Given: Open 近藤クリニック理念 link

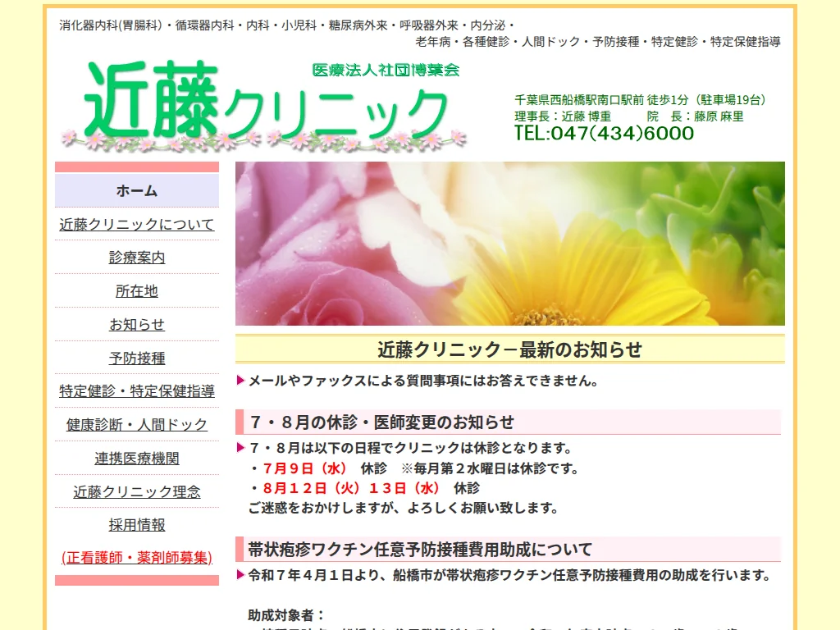Looking at the screenshot, I should pos(137,492).
